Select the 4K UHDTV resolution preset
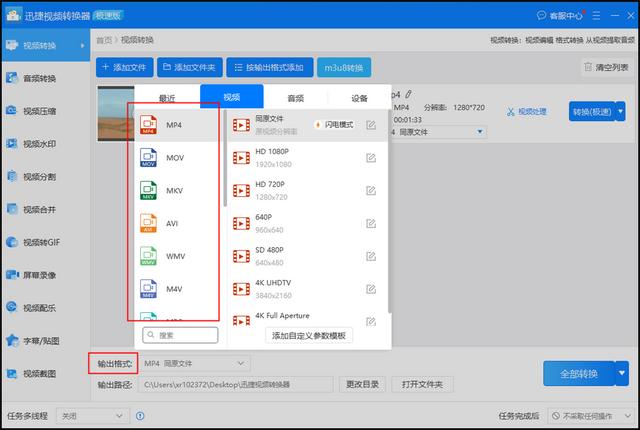This screenshot has height=430, width=640. coord(308,289)
